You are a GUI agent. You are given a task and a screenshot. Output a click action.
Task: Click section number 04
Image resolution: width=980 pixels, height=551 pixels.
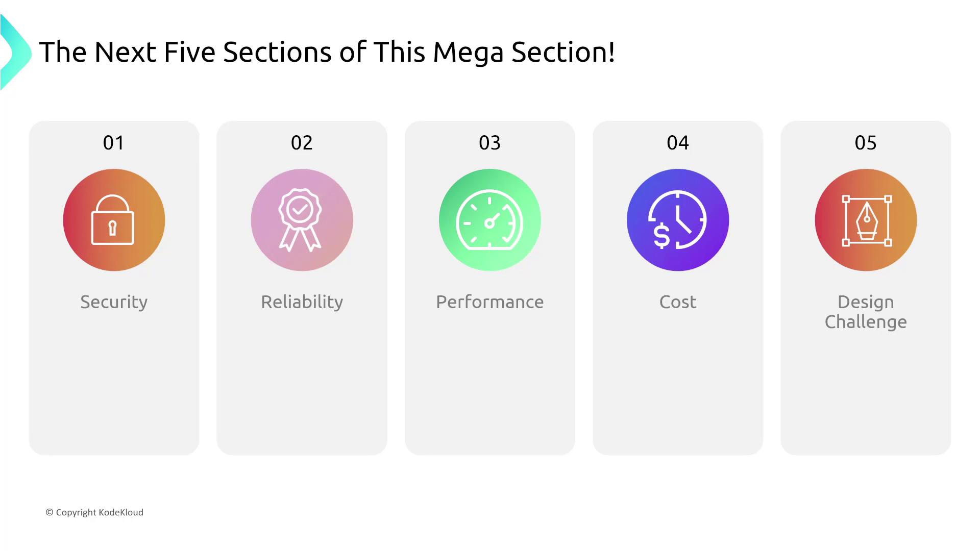(x=677, y=143)
